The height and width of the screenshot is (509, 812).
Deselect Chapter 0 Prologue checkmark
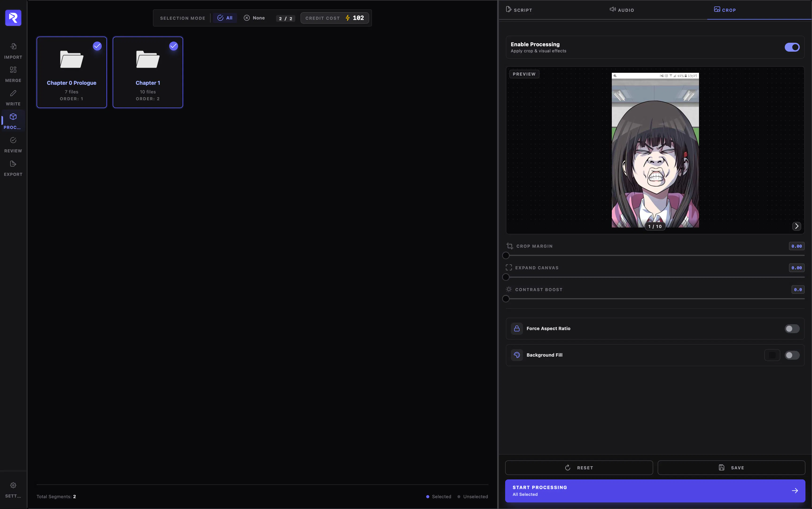[97, 46]
